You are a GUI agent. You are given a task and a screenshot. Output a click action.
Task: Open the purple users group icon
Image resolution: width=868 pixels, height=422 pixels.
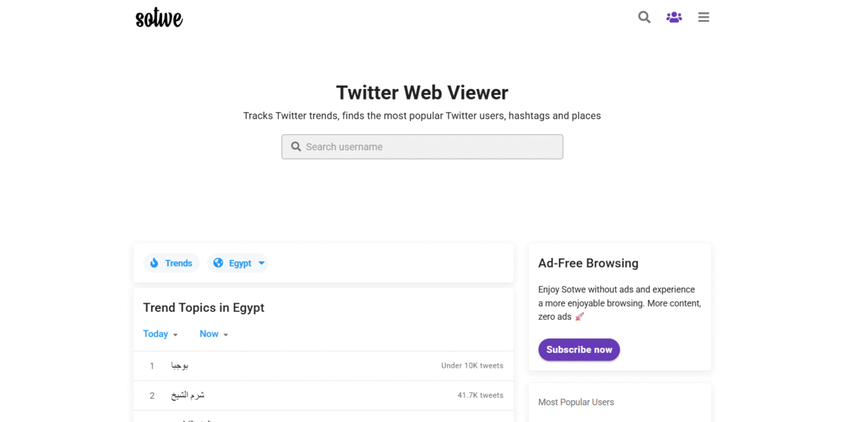tap(674, 17)
